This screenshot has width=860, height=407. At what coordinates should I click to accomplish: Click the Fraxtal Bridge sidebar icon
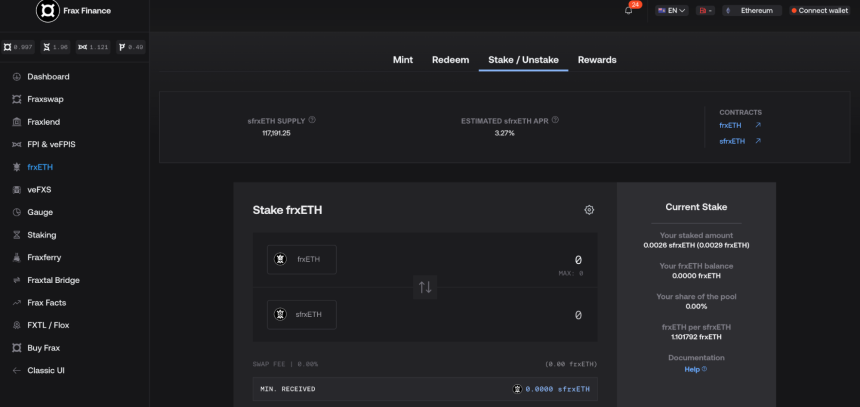16,280
